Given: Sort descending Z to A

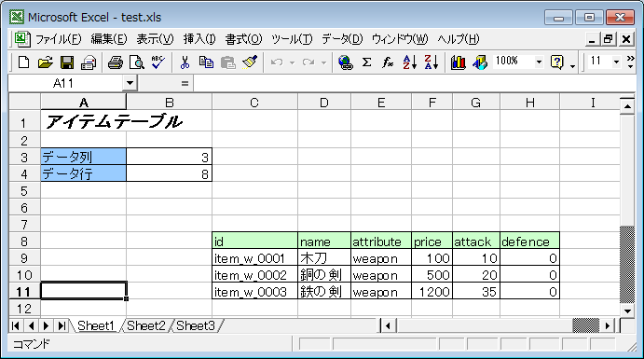Looking at the screenshot, I should pos(432,62).
